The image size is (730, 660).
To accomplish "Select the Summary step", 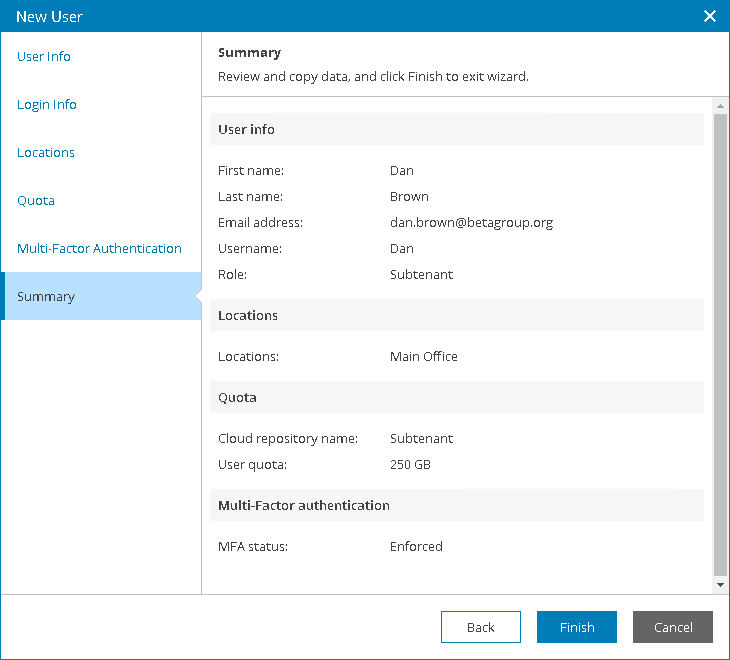I will (46, 297).
